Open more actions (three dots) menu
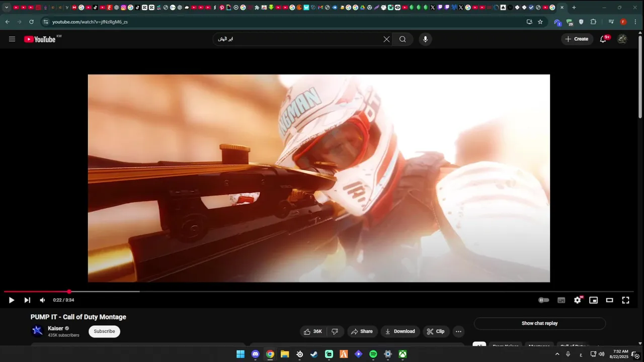Viewport: 644px width, 362px height. 458,331
